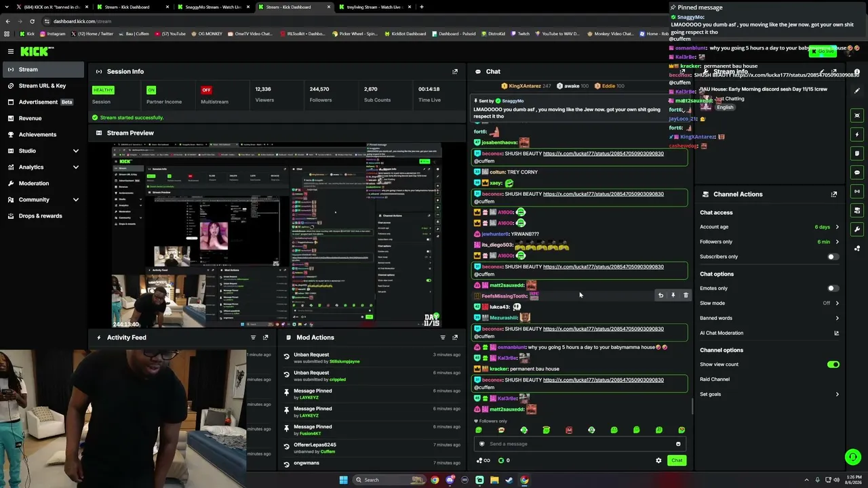Open File Explorer from the taskbar
This screenshot has width=868, height=488.
494,480
